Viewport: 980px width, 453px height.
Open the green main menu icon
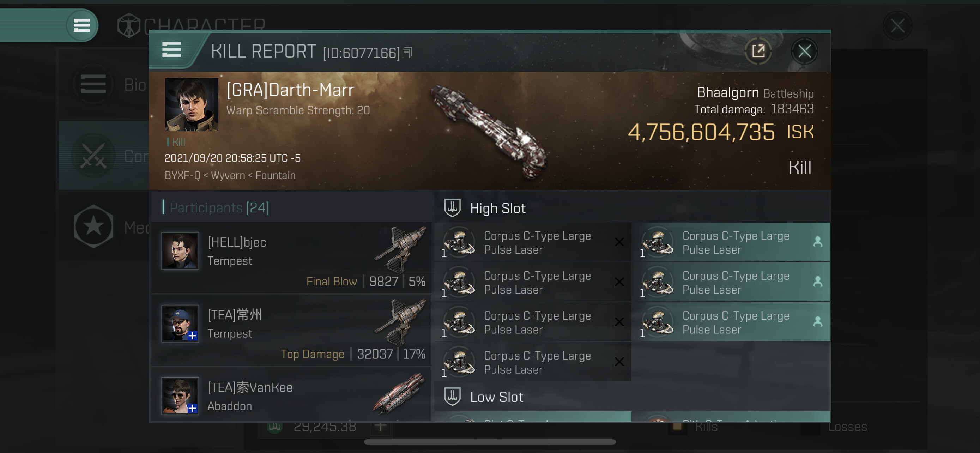(x=81, y=25)
